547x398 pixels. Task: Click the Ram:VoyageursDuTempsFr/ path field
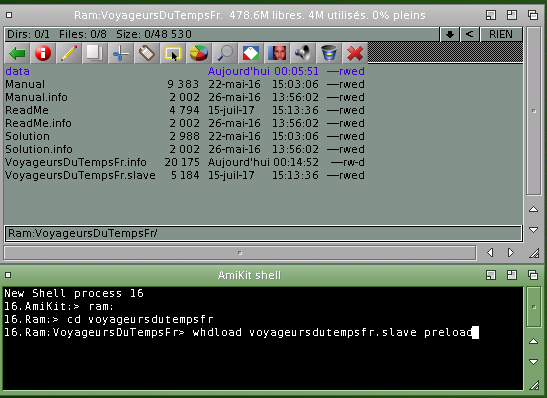[263, 233]
